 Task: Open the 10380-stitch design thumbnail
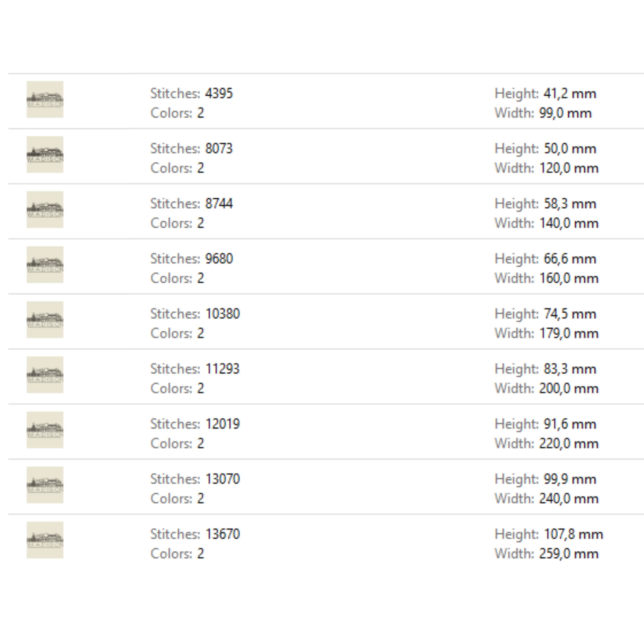pyautogui.click(x=45, y=320)
